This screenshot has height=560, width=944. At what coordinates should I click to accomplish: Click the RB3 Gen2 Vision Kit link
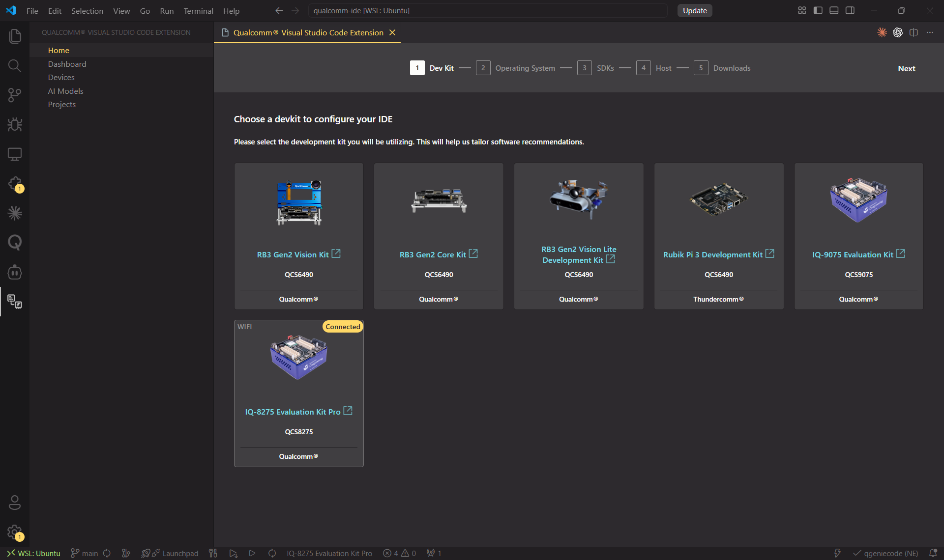(x=293, y=254)
